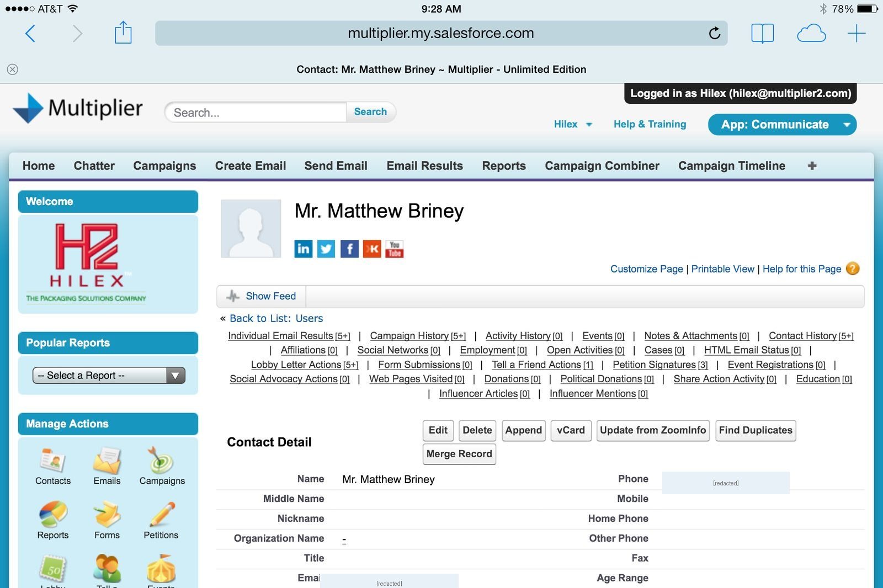Expand the App: Communicate menu
The image size is (883, 588).
782,125
